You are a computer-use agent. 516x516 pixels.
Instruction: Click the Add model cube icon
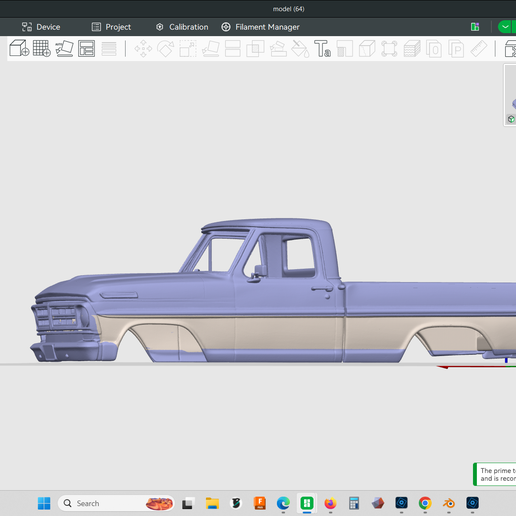coord(19,48)
